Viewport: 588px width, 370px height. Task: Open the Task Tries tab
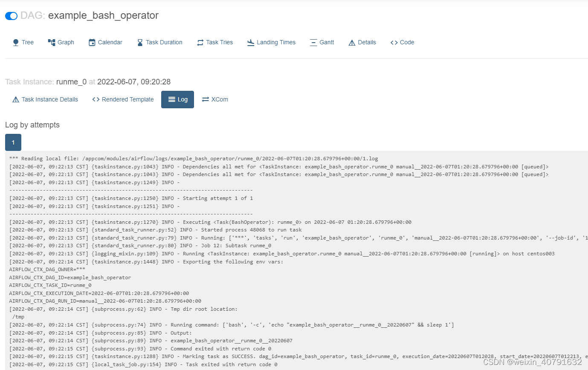[x=215, y=42]
